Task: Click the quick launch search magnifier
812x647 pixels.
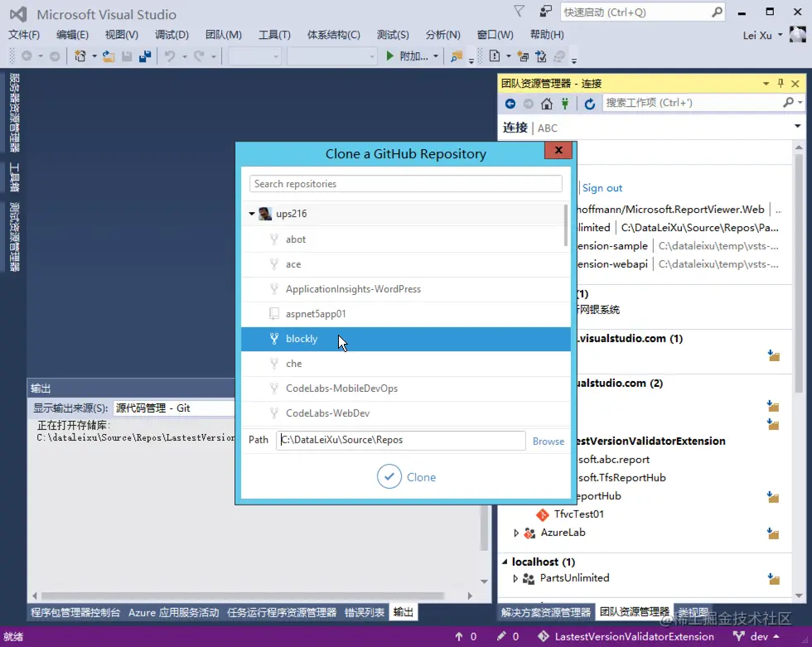Action: [717, 12]
